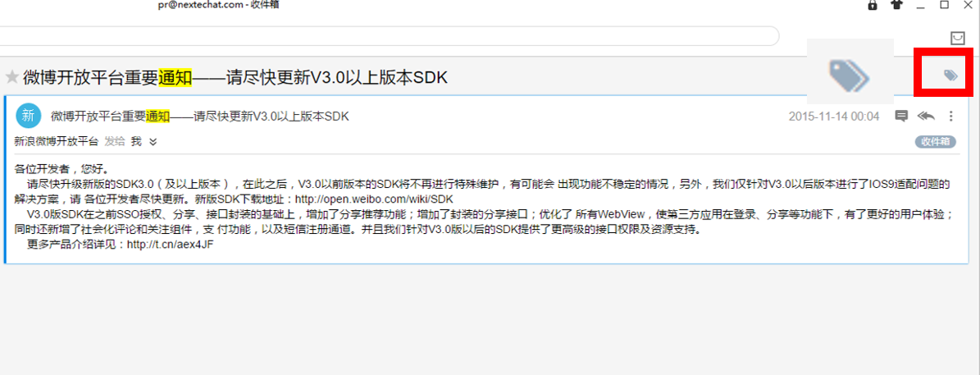The image size is (980, 375).
Task: Open the three-dot more options menu
Action: coord(950,116)
